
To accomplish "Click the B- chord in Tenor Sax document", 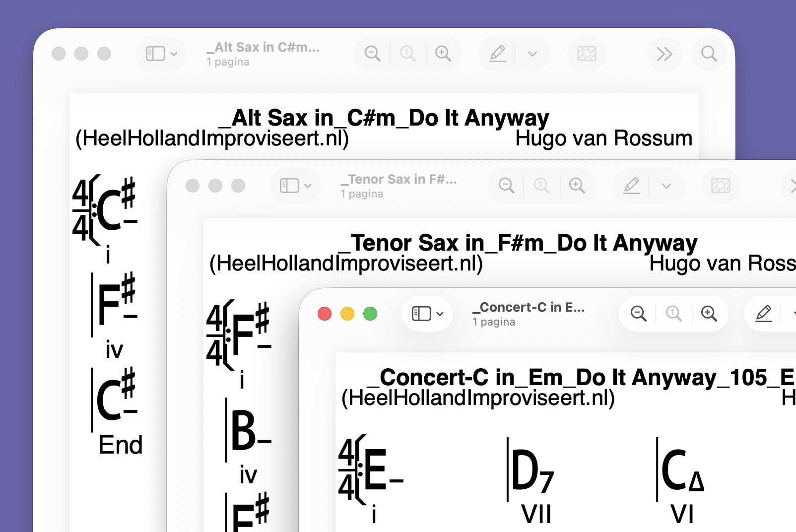I will click(251, 430).
